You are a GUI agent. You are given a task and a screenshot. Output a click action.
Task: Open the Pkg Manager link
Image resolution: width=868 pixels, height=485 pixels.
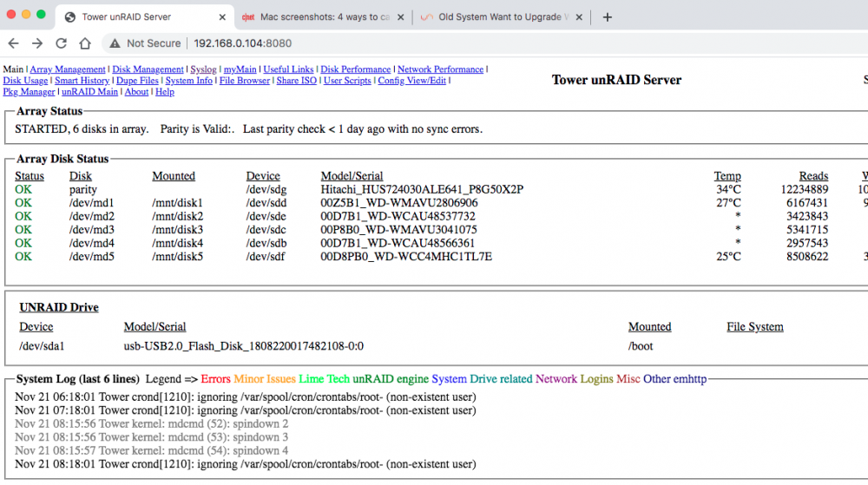(29, 92)
